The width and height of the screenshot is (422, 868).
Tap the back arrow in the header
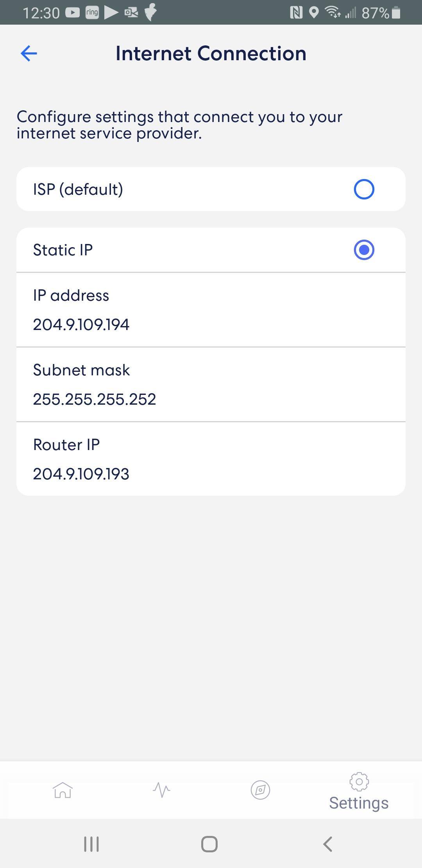(29, 54)
